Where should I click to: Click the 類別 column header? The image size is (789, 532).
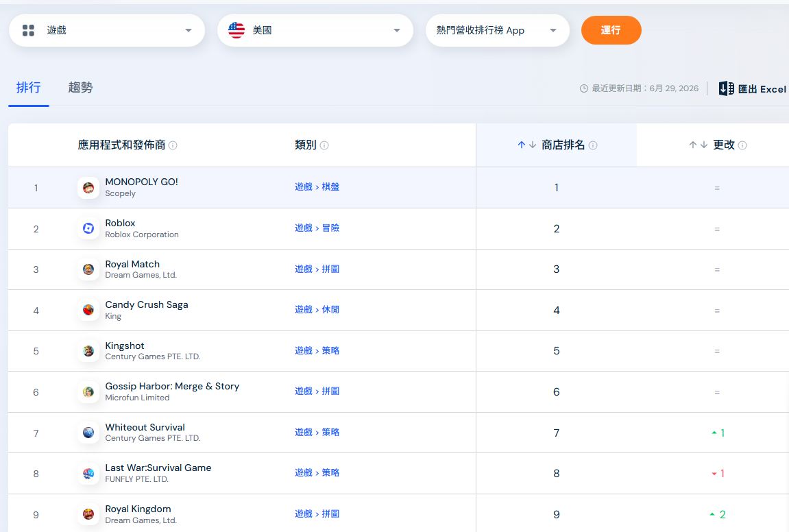(306, 145)
